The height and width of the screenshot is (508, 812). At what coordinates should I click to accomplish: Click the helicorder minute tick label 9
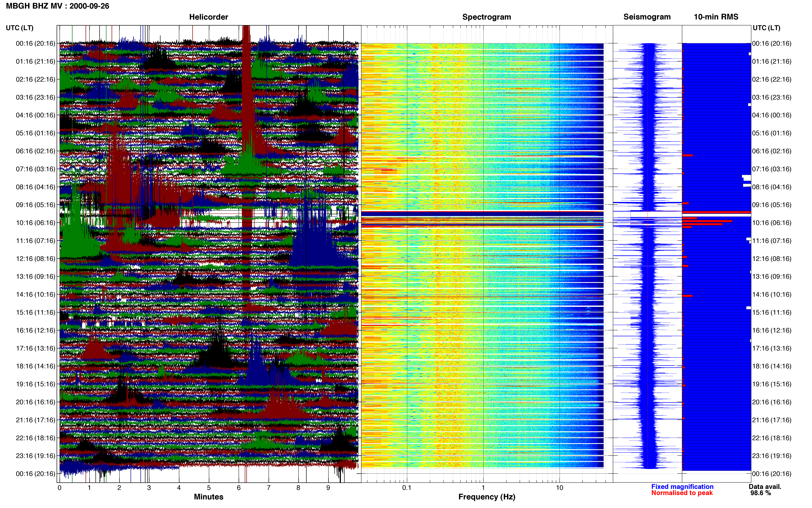coord(328,488)
